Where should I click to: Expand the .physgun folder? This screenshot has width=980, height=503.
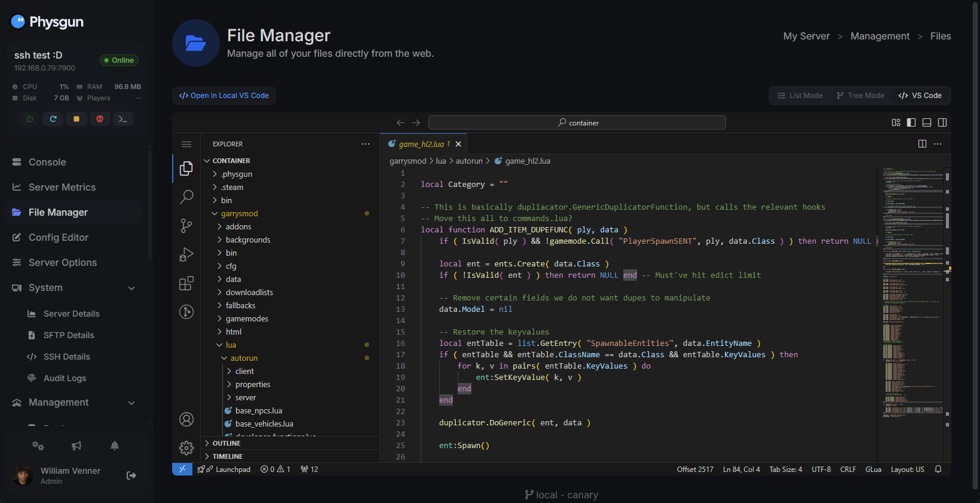point(290,174)
